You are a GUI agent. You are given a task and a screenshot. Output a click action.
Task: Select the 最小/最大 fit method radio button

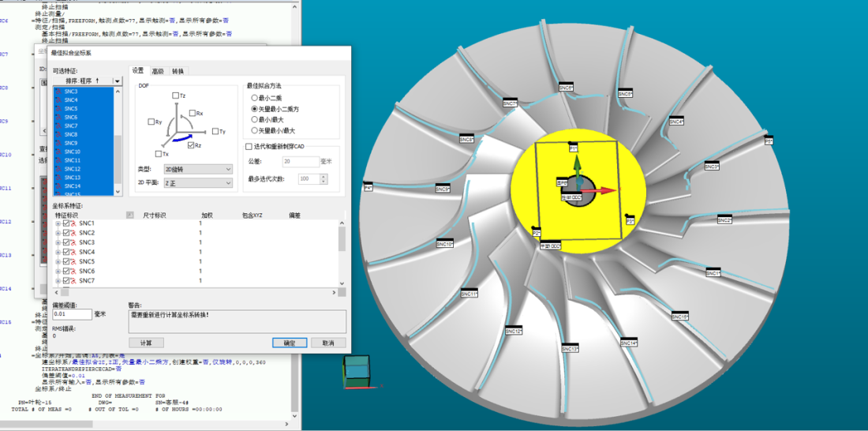(x=254, y=119)
